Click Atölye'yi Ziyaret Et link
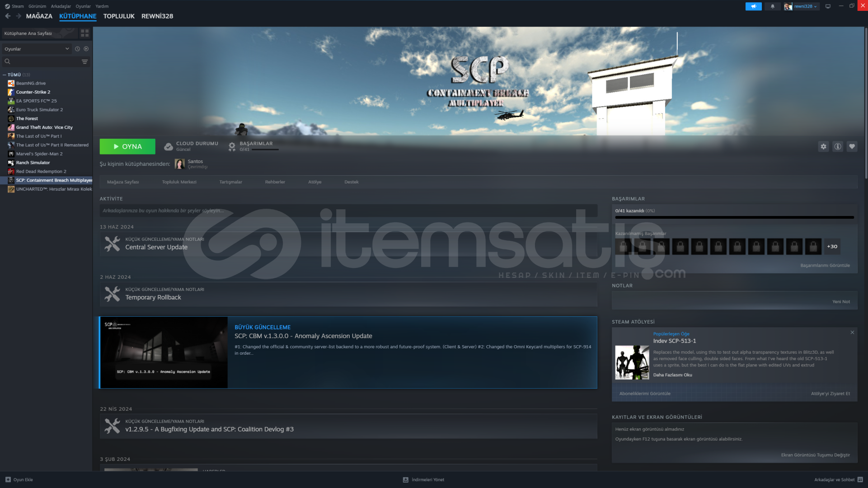The height and width of the screenshot is (488, 868). pyautogui.click(x=830, y=394)
